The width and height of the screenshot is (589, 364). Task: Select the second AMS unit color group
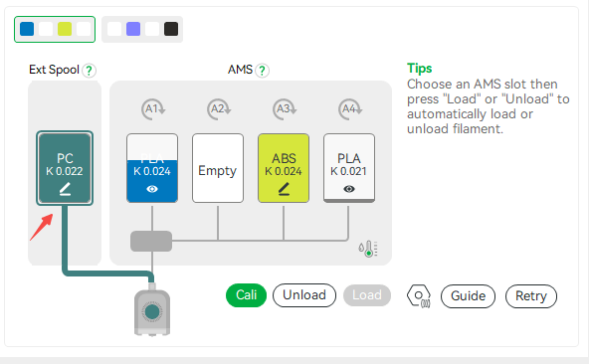[142, 29]
